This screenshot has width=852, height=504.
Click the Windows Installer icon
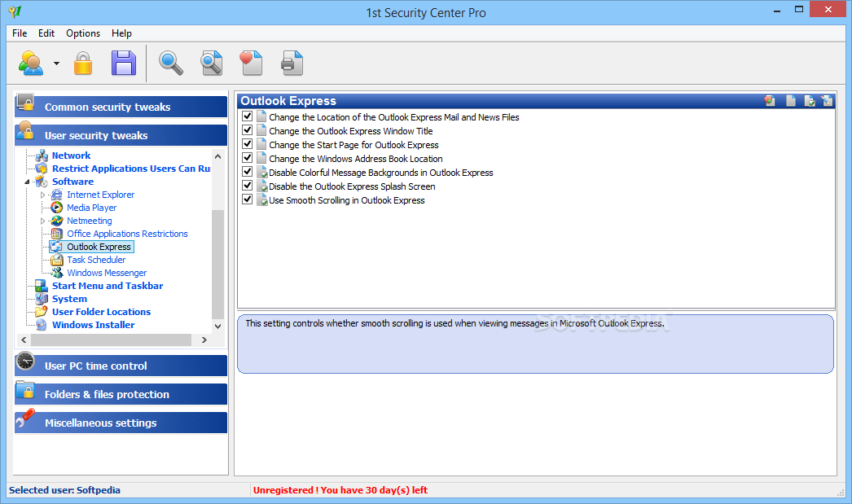(42, 325)
